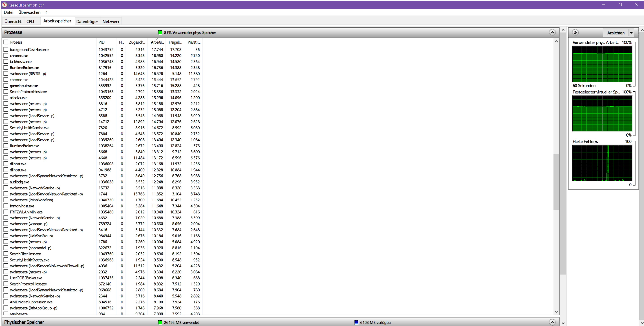Check the backgroundTaskHost.exe process checkbox
This screenshot has height=326, width=644.
click(6, 49)
